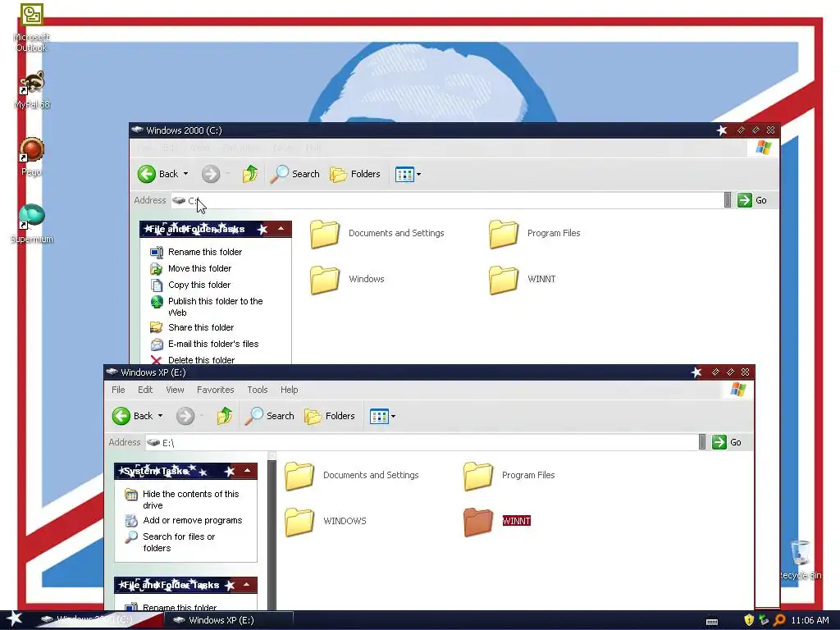Open the Recycle Bin
This screenshot has width=840, height=630.
[x=800, y=559]
